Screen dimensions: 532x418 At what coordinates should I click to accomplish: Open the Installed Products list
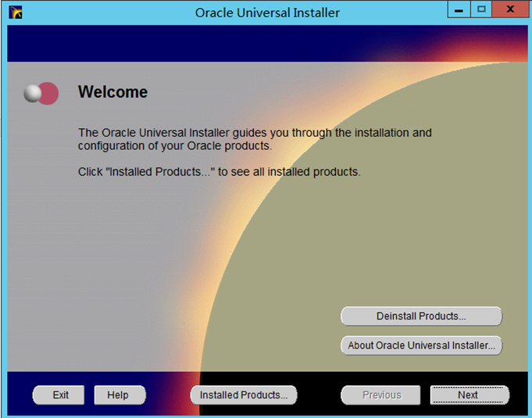pyautogui.click(x=244, y=395)
